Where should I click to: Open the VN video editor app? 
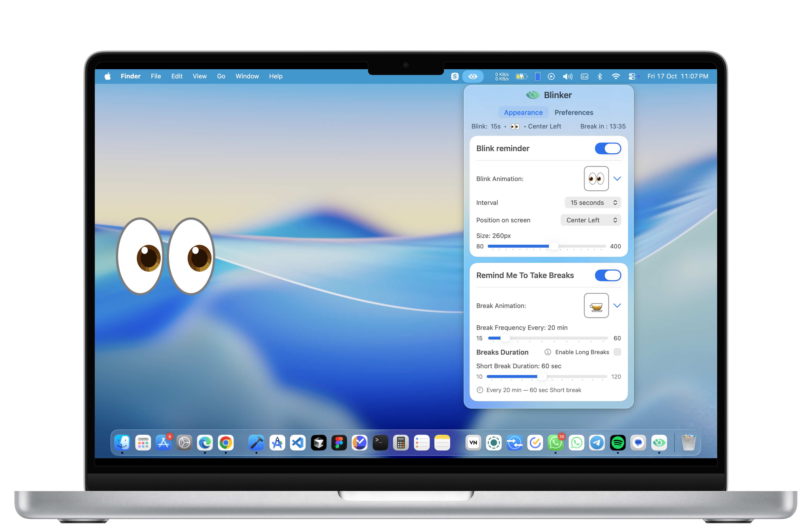[473, 443]
